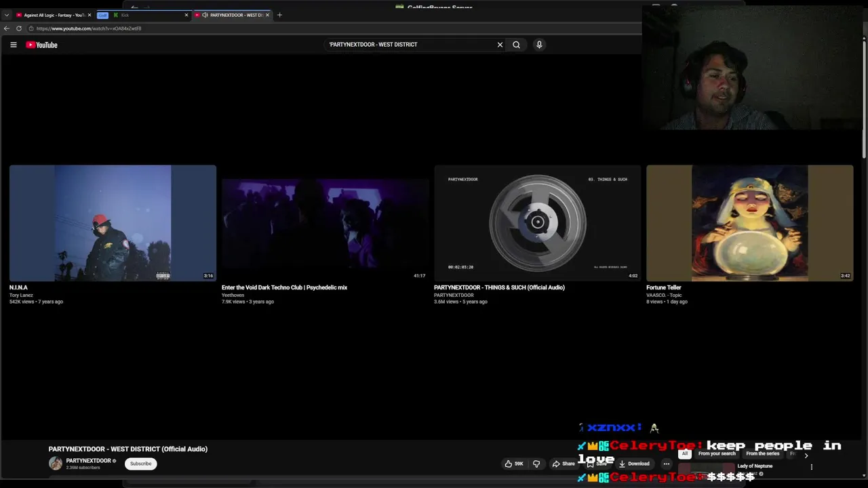
Task: Open PARTYNEXTDOOR channel under THINGS & SUCH
Action: click(x=454, y=295)
